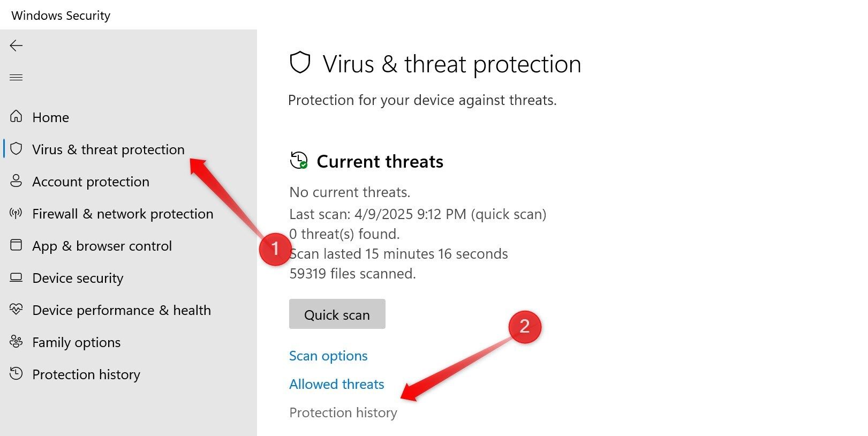Click the Family options people icon
Image resolution: width=868 pixels, height=436 pixels.
[16, 341]
